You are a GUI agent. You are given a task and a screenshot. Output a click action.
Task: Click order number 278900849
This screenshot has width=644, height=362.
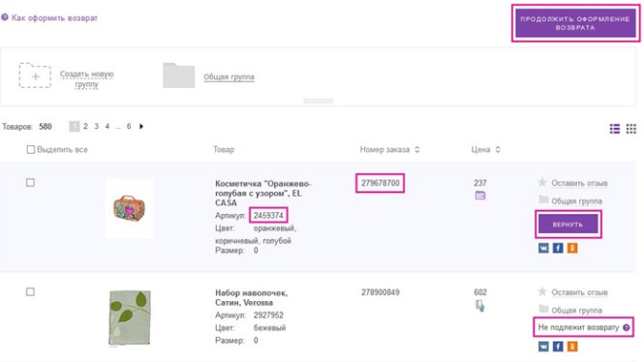pyautogui.click(x=381, y=292)
